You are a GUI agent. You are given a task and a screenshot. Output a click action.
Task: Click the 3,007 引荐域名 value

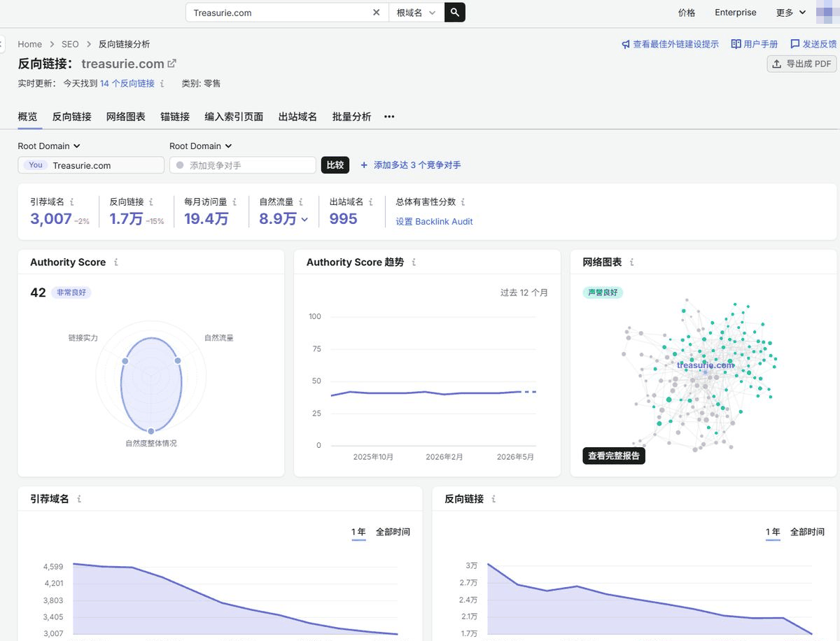[x=51, y=219]
